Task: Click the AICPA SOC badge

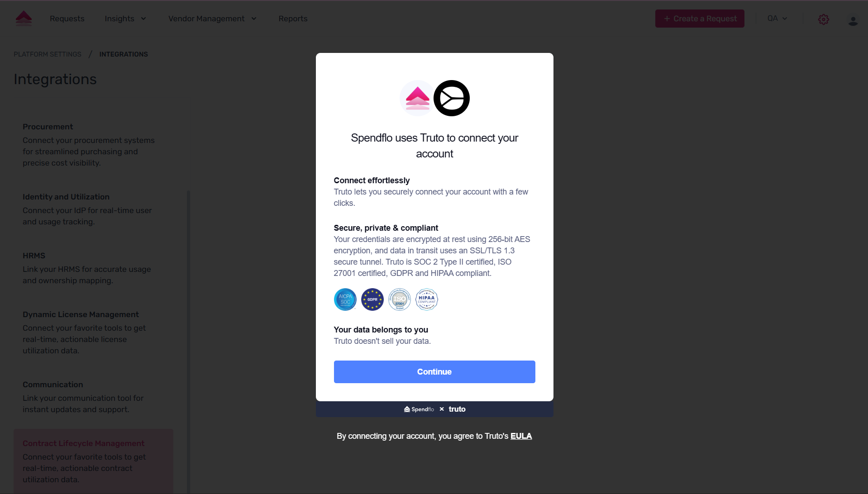Action: [345, 299]
